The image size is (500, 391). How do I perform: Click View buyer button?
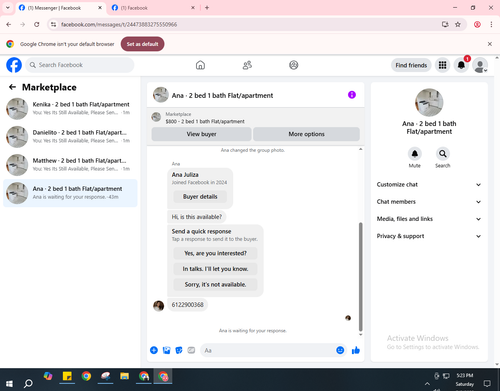click(201, 134)
